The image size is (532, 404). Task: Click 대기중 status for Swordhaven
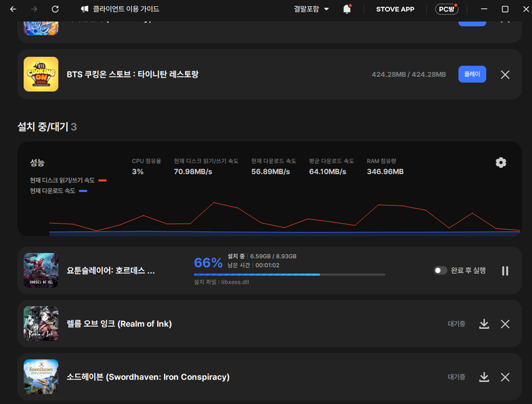456,377
